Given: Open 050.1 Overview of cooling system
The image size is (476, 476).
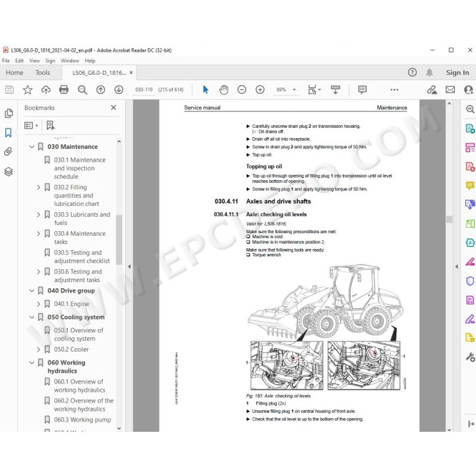Looking at the screenshot, I should [79, 335].
